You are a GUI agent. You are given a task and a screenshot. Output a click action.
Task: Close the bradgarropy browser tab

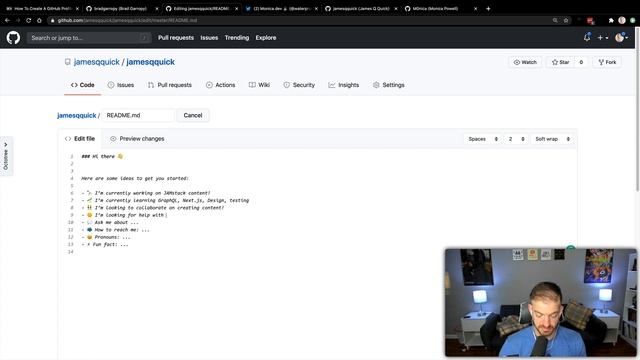pyautogui.click(x=157, y=9)
